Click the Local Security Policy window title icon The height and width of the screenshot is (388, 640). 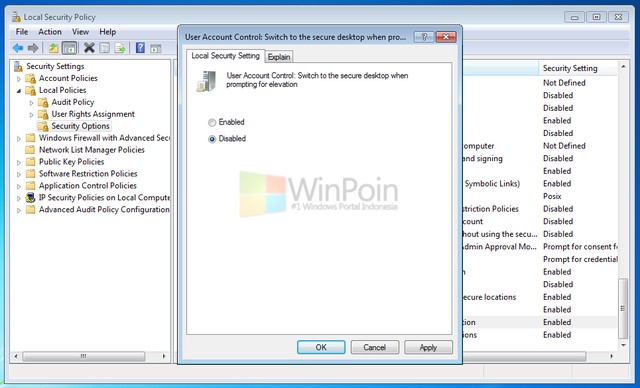tap(16, 17)
